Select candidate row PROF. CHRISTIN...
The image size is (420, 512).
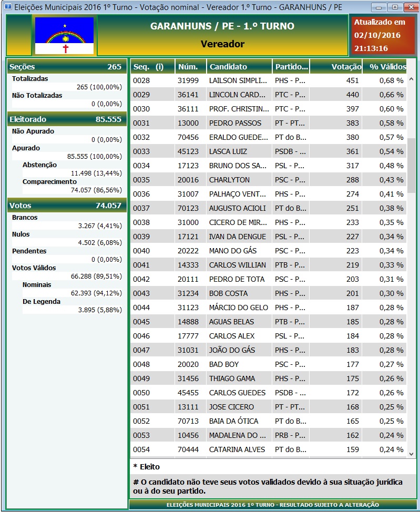click(268, 109)
